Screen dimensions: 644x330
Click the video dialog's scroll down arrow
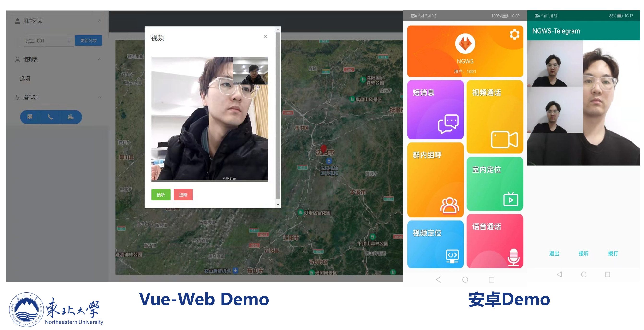click(x=278, y=205)
